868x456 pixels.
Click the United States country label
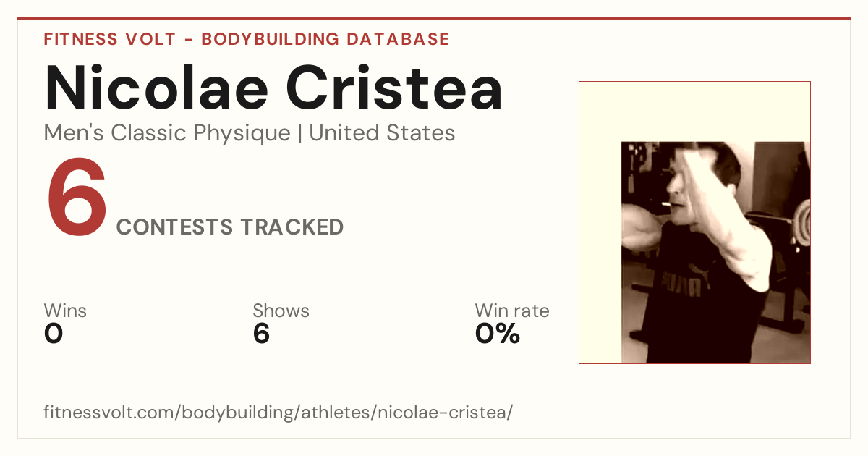(x=382, y=133)
